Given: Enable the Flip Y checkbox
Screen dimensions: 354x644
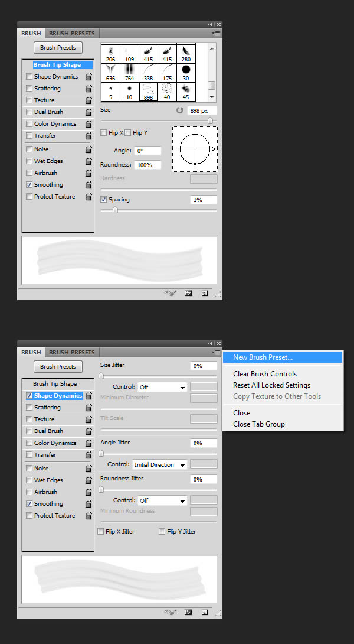Looking at the screenshot, I should (x=127, y=133).
